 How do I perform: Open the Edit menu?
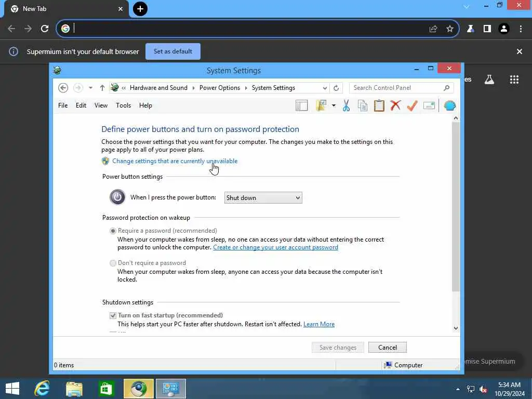point(81,105)
